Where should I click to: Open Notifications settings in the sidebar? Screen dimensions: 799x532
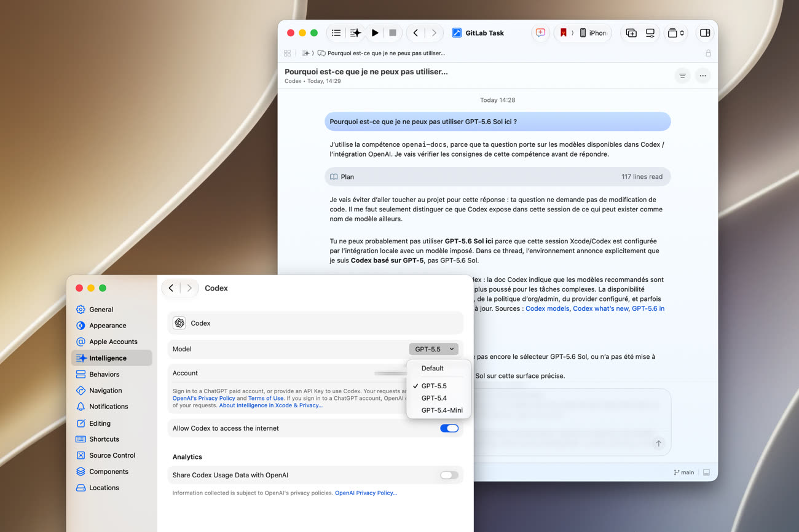[112, 407]
